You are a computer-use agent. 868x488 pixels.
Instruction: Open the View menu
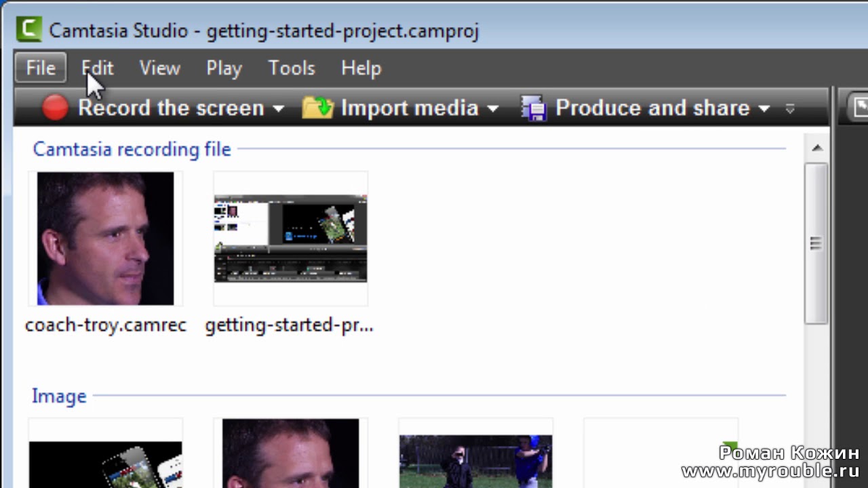[160, 68]
